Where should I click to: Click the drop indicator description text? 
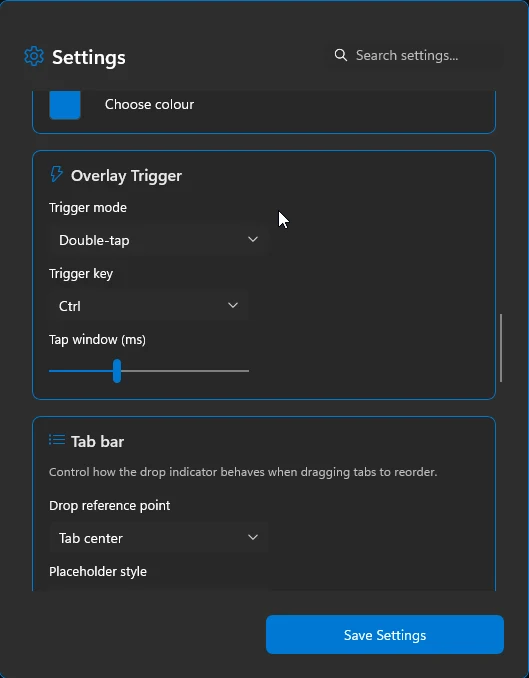(x=243, y=472)
